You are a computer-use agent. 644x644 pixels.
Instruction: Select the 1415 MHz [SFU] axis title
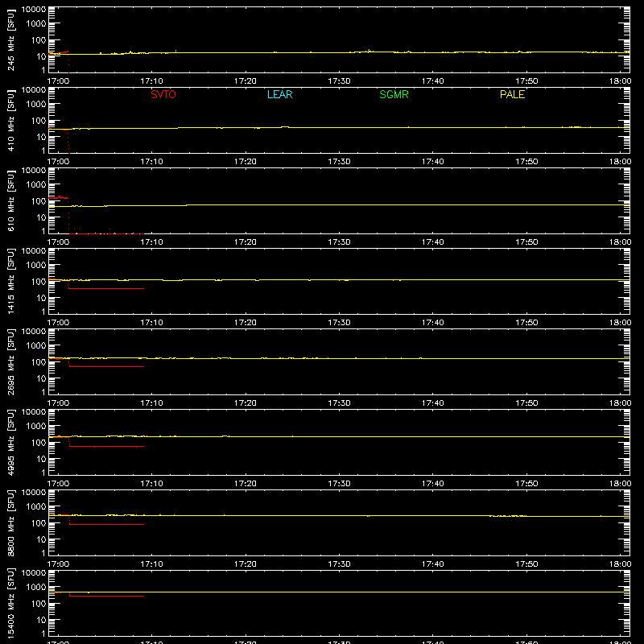[x=11, y=281]
